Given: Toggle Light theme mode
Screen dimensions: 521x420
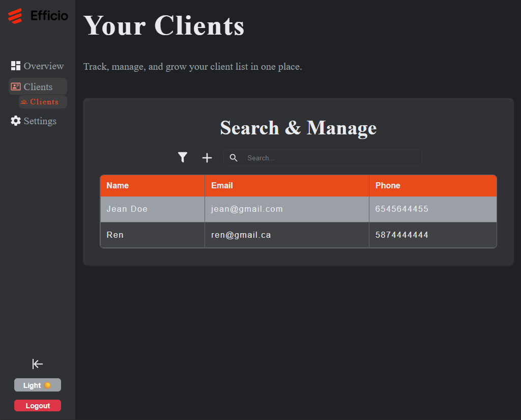Looking at the screenshot, I should coord(38,385).
